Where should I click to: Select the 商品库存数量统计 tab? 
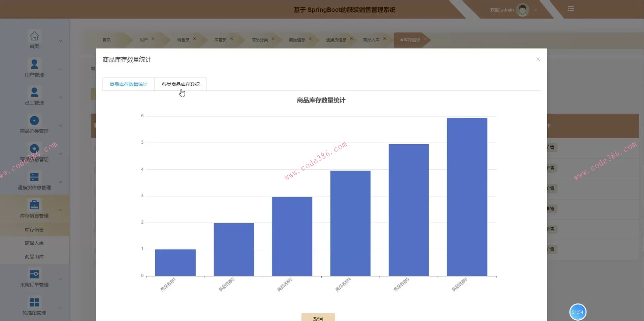(128, 84)
